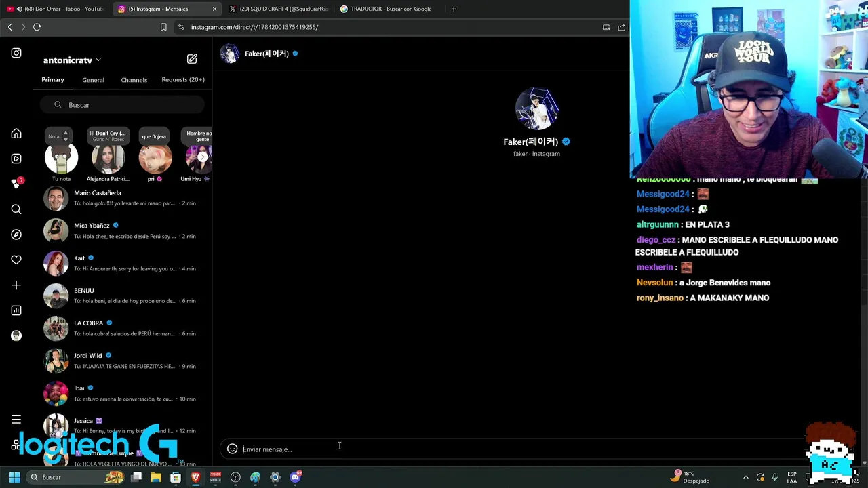Image resolution: width=868 pixels, height=488 pixels.
Task: Open profile avatar in the sidebar
Action: pos(16,335)
